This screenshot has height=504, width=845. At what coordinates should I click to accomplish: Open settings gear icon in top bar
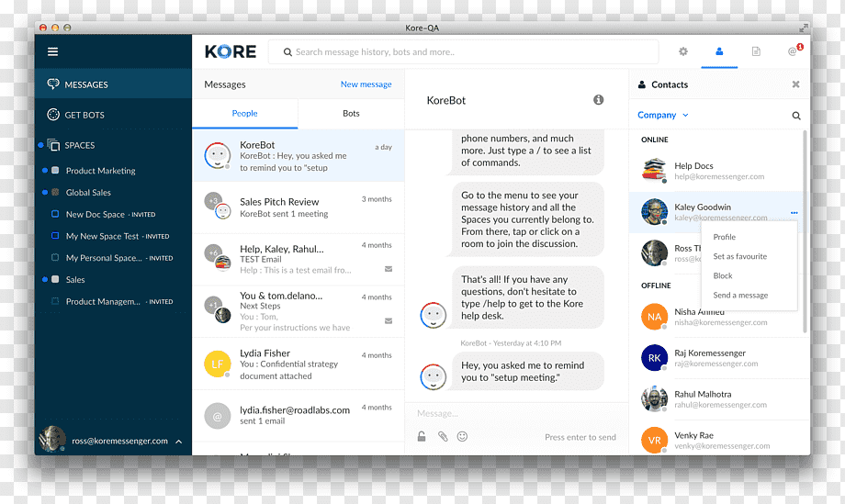pos(682,51)
